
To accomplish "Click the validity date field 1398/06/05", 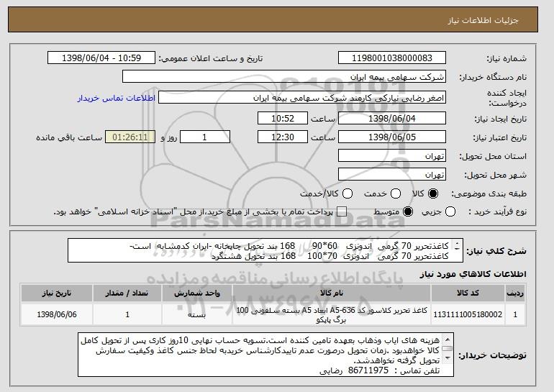I will point(392,137).
